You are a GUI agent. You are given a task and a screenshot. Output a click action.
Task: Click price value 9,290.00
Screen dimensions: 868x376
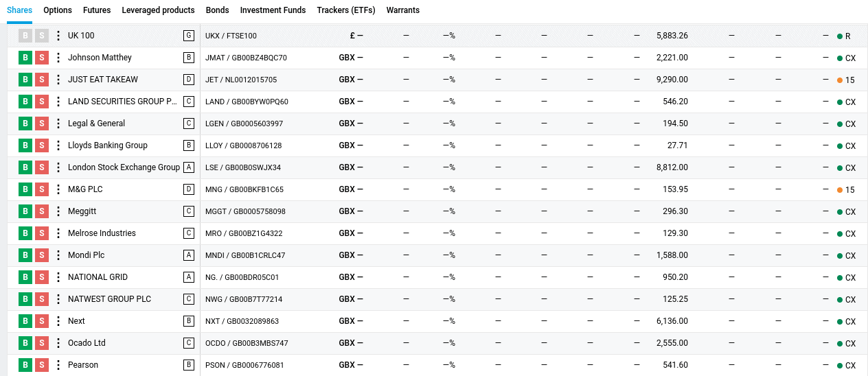[x=672, y=80]
